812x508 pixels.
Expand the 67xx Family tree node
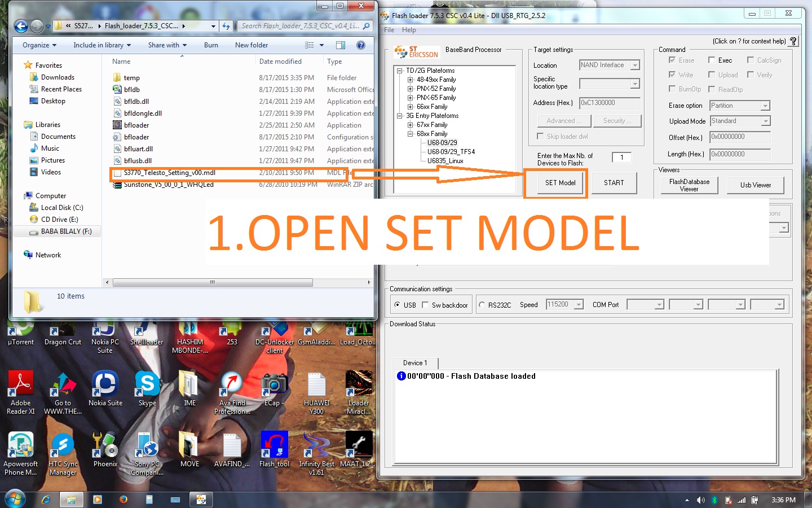(x=411, y=125)
